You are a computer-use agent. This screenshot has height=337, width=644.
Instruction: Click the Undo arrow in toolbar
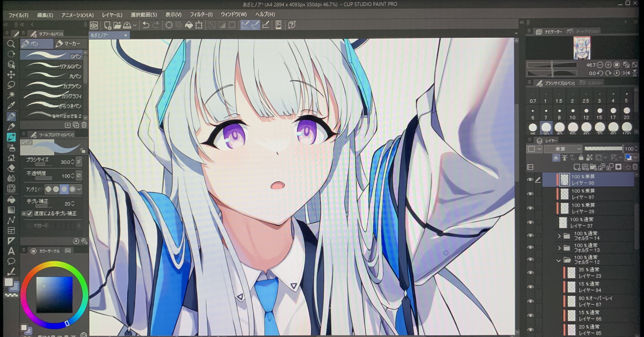[x=146, y=25]
